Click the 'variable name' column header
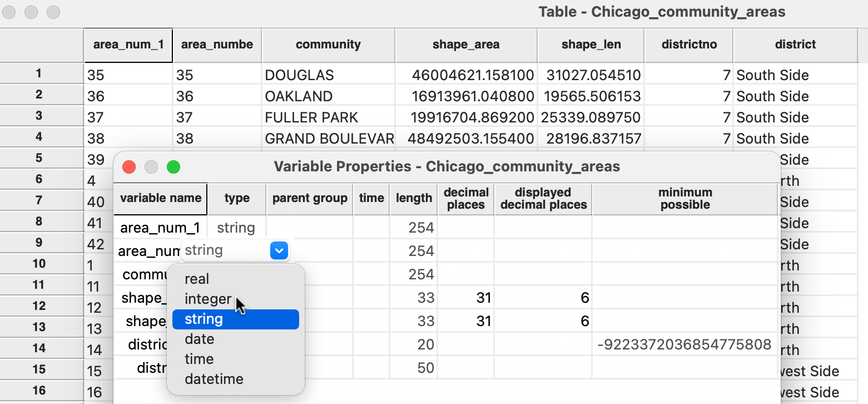Image resolution: width=868 pixels, height=404 pixels. point(161,199)
